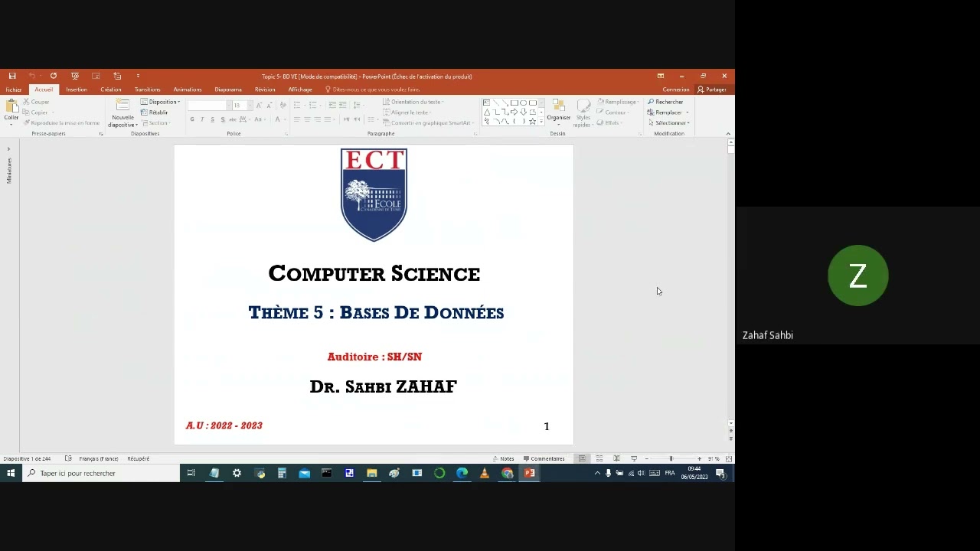980x551 pixels.
Task: Open the Révision tab
Action: (x=265, y=90)
